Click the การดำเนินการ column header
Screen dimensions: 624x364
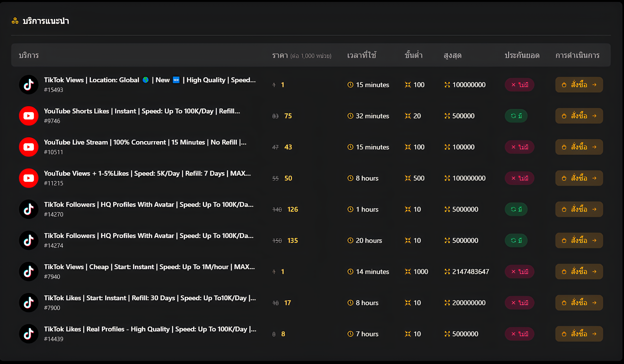(577, 55)
